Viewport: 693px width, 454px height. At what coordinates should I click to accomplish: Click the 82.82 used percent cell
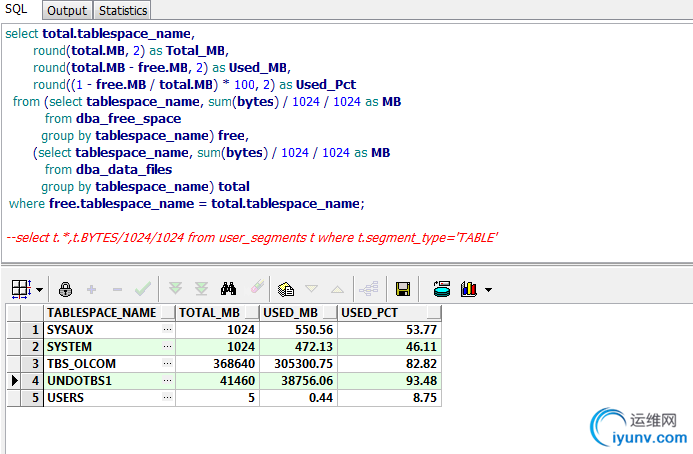click(x=390, y=364)
